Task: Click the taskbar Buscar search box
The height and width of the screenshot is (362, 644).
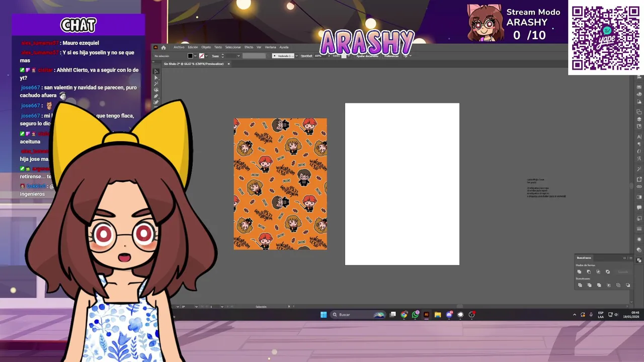Action: tap(358, 315)
